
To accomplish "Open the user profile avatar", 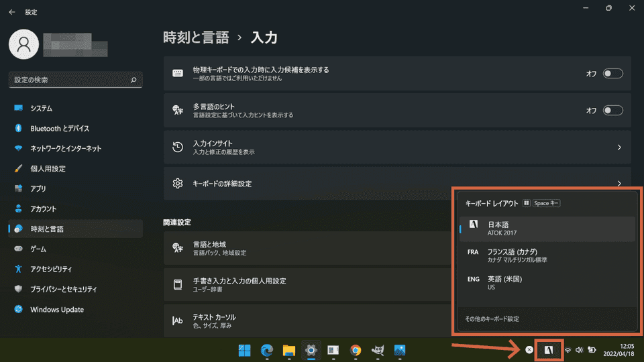I will (x=24, y=44).
